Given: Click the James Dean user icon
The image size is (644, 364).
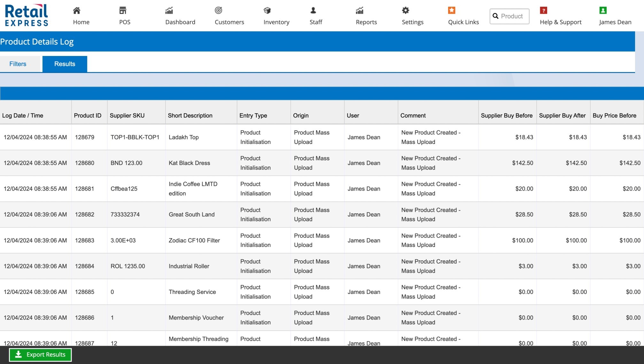Looking at the screenshot, I should [603, 11].
